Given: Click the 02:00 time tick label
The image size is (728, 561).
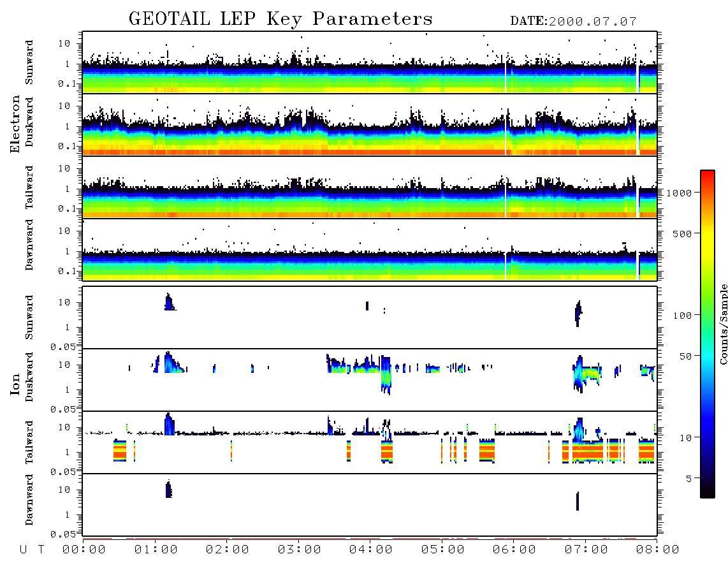Looking at the screenshot, I should coord(228,550).
